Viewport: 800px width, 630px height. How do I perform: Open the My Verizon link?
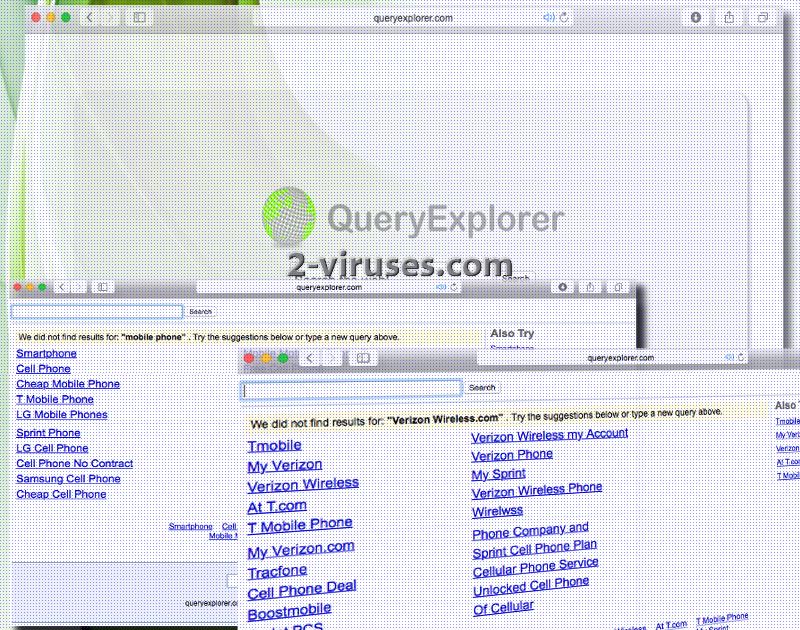pyautogui.click(x=285, y=465)
